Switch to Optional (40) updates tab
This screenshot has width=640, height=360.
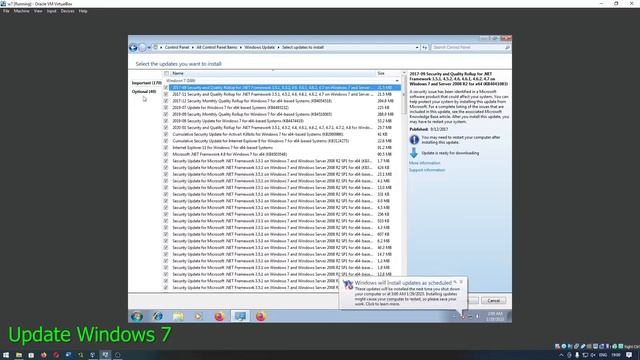point(144,92)
